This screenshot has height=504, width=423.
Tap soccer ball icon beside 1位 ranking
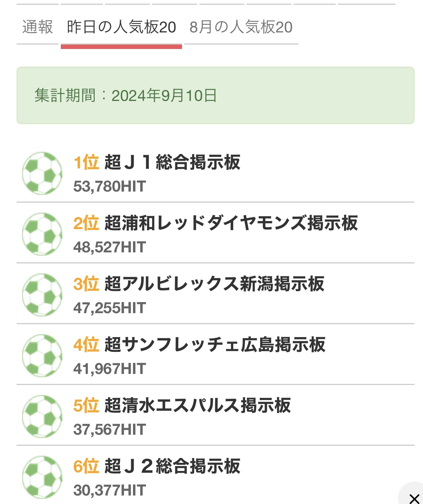[42, 173]
